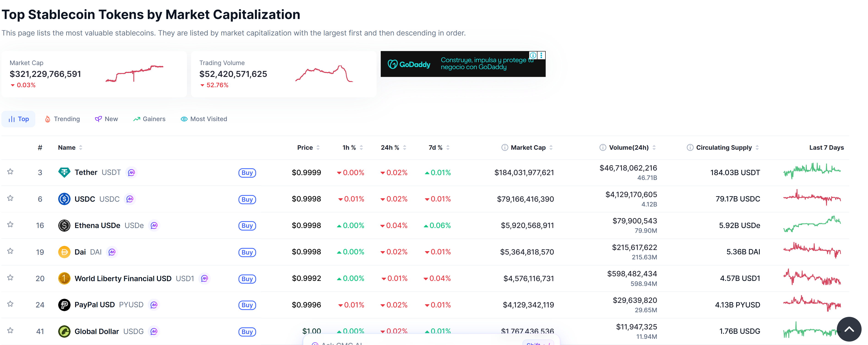Add Tether to watchlist via star icon
This screenshot has height=345, width=868.
[11, 172]
